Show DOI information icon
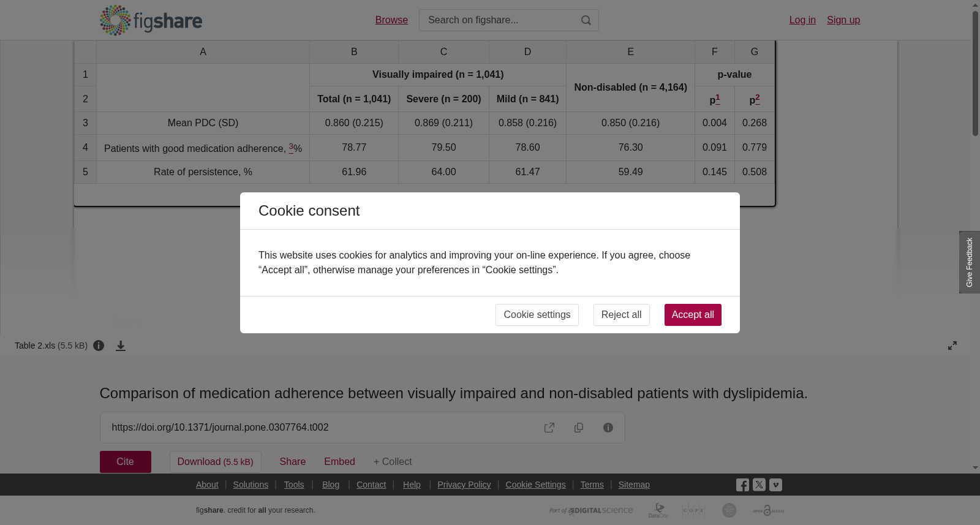The height and width of the screenshot is (525, 980). [x=608, y=428]
